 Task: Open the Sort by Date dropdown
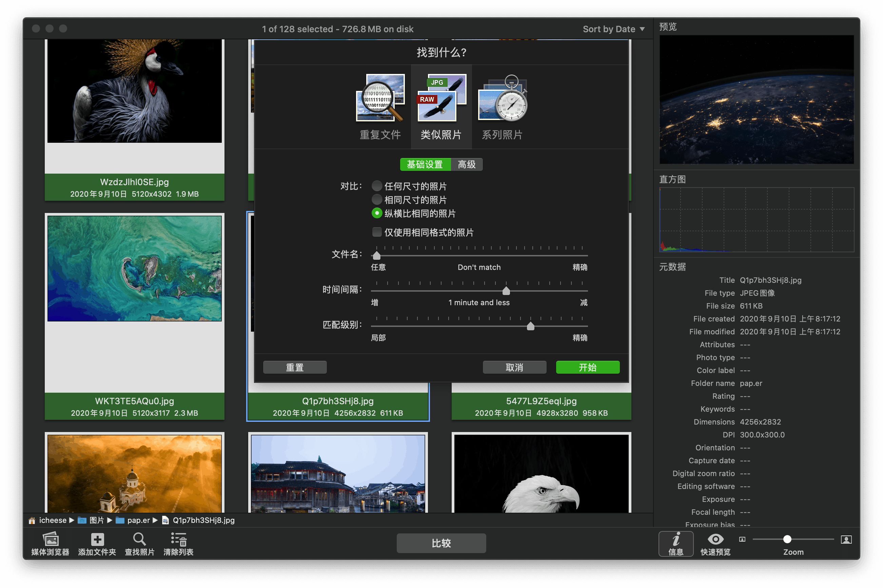coord(613,29)
